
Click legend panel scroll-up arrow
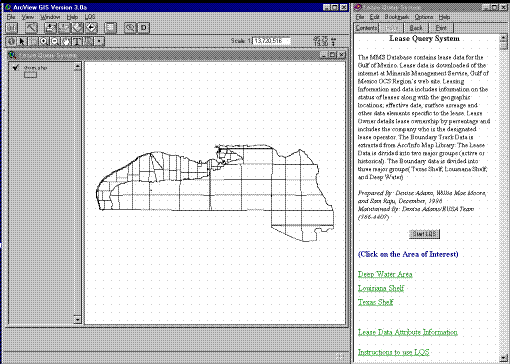pyautogui.click(x=77, y=67)
